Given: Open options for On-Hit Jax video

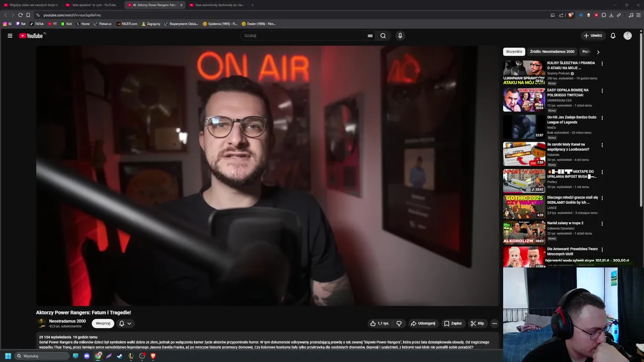Looking at the screenshot, I should coord(602,118).
